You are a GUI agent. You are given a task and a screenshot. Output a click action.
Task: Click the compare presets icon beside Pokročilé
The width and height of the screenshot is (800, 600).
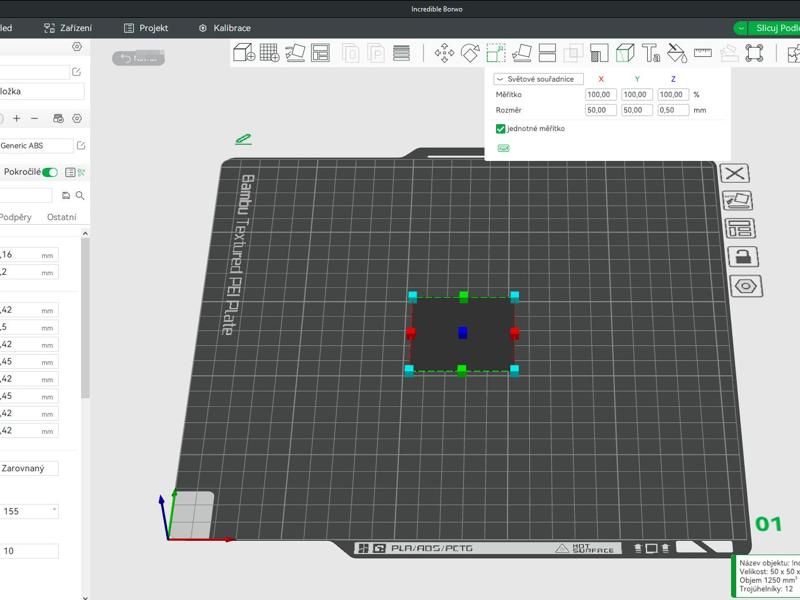81,172
